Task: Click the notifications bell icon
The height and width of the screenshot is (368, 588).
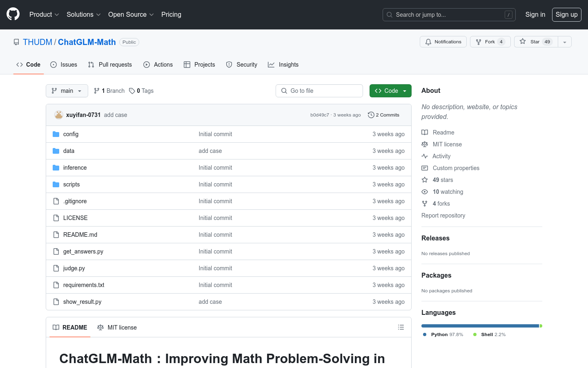Action: click(428, 42)
